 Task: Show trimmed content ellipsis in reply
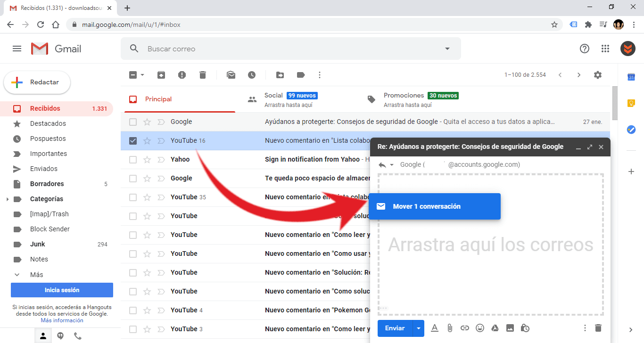coord(383,308)
